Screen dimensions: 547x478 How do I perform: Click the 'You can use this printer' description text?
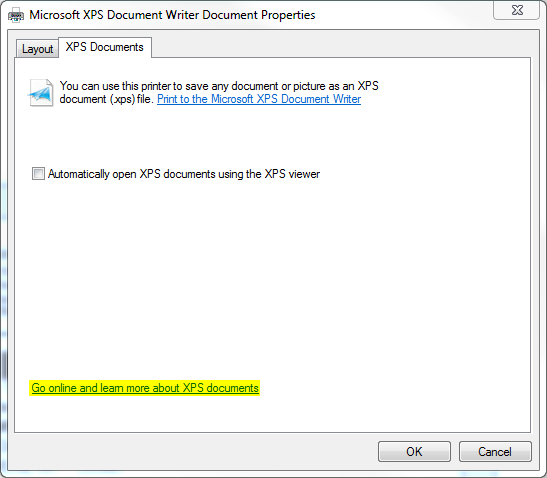[219, 86]
